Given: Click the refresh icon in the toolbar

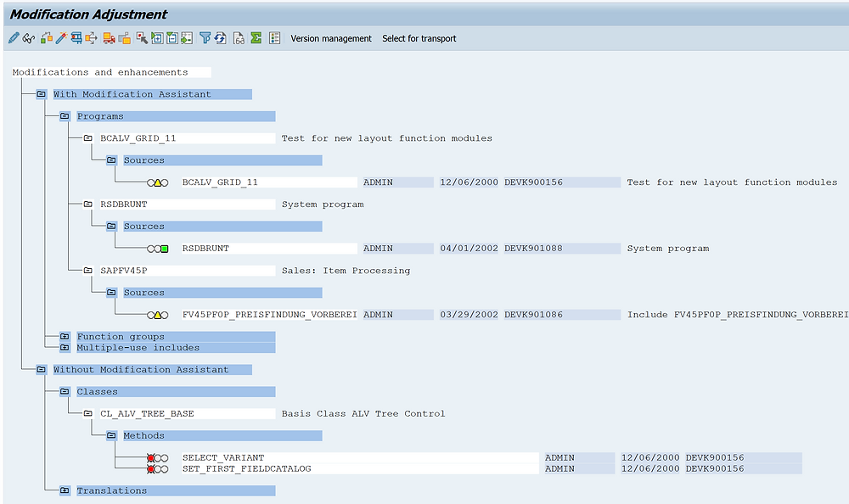Looking at the screenshot, I should (x=220, y=37).
